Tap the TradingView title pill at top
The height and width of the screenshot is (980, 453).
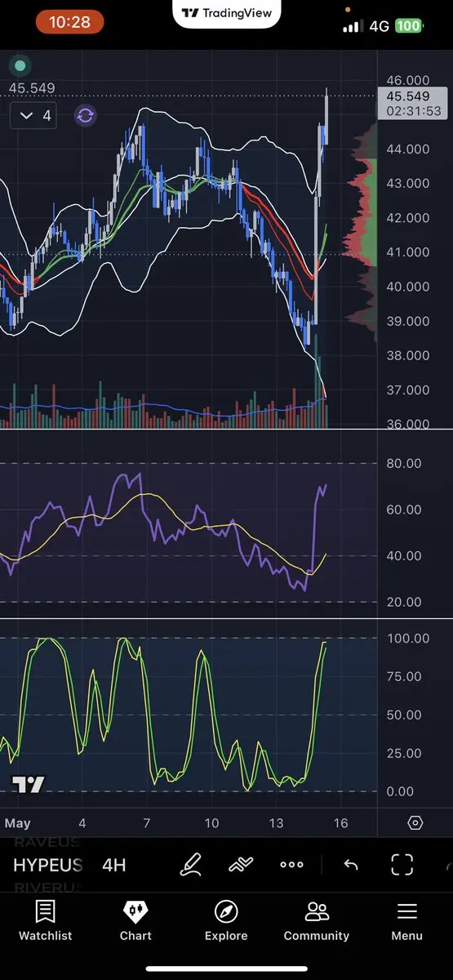pyautogui.click(x=227, y=13)
